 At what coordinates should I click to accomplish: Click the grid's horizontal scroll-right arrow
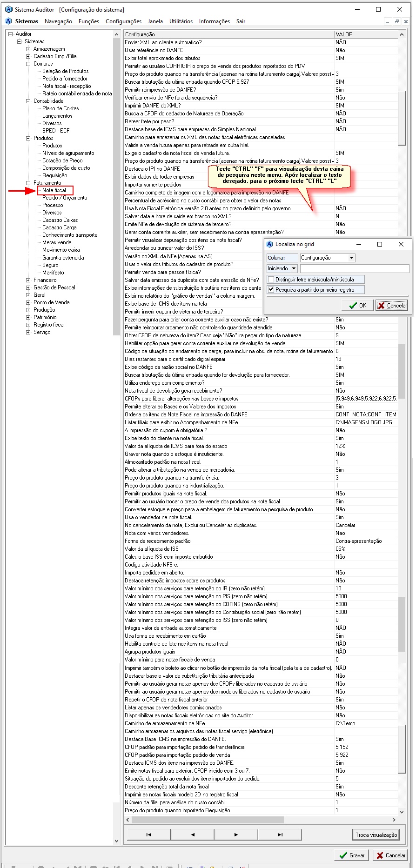coord(395,820)
